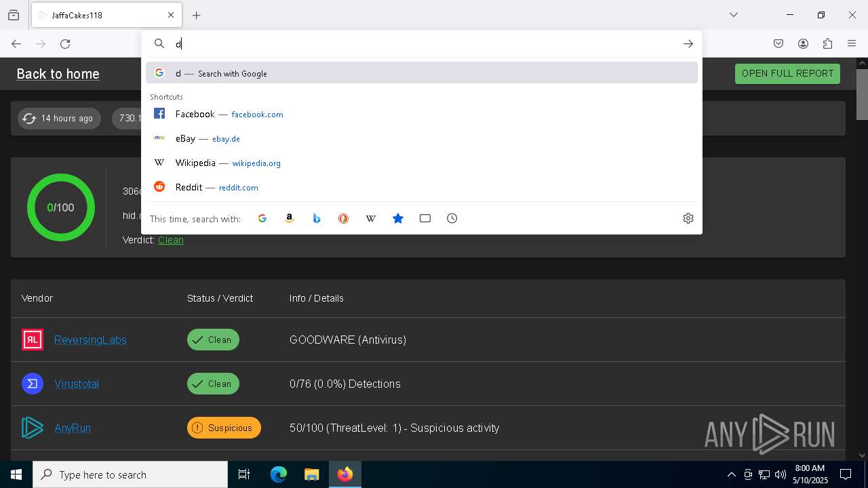Search this time with DuckDuckGo icon
Screen dimensions: 868x488
[344, 218]
